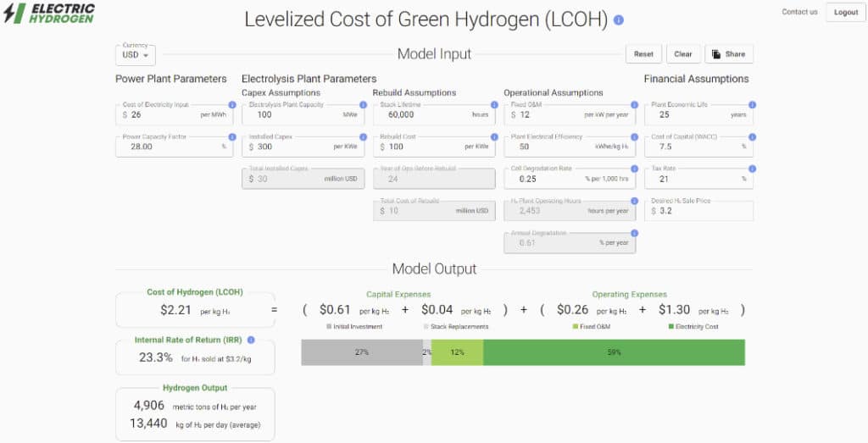Screen dimensions: 868x443
Task: Edit the Desired H2 Sale Price field
Action: tap(698, 211)
